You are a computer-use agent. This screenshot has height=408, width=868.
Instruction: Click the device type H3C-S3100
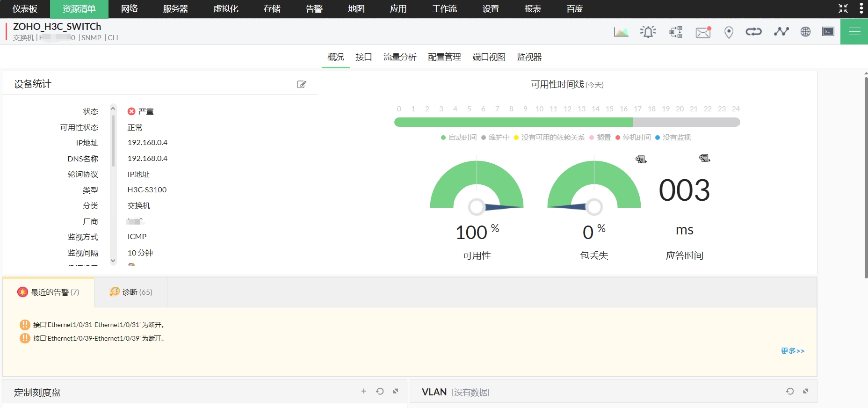tap(147, 189)
